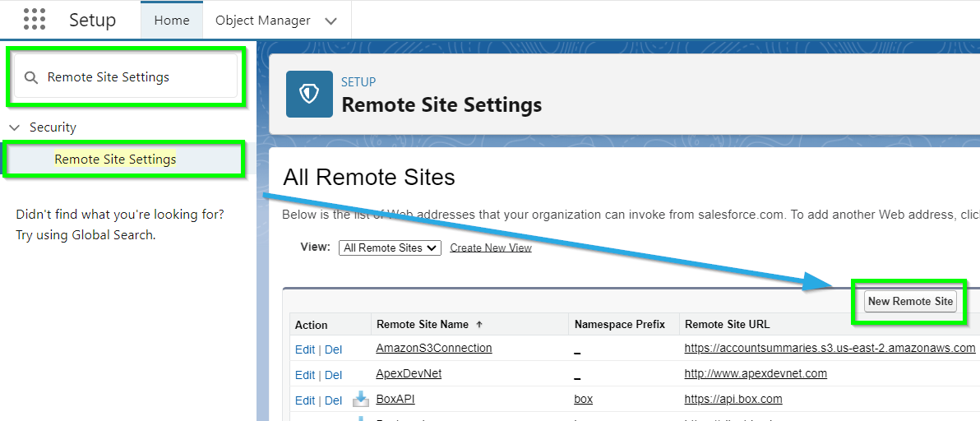Open the Object Manager tab dropdown arrow
Viewport: 980px width, 421px height.
[331, 21]
